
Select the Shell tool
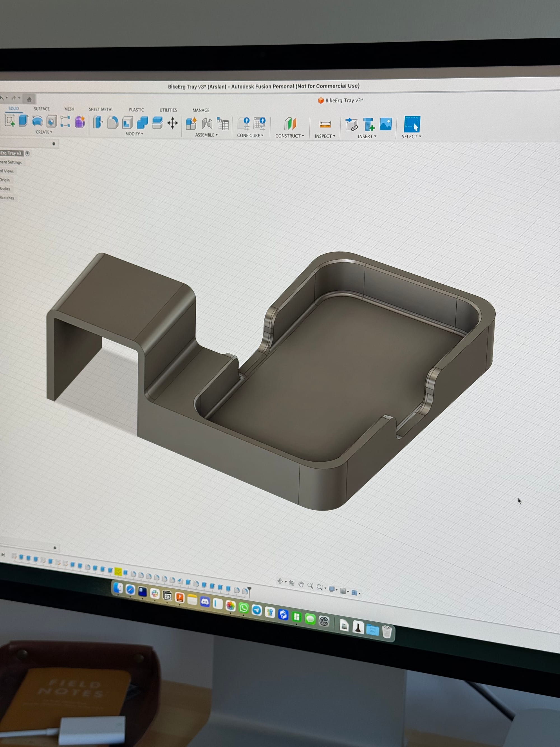[x=128, y=123]
